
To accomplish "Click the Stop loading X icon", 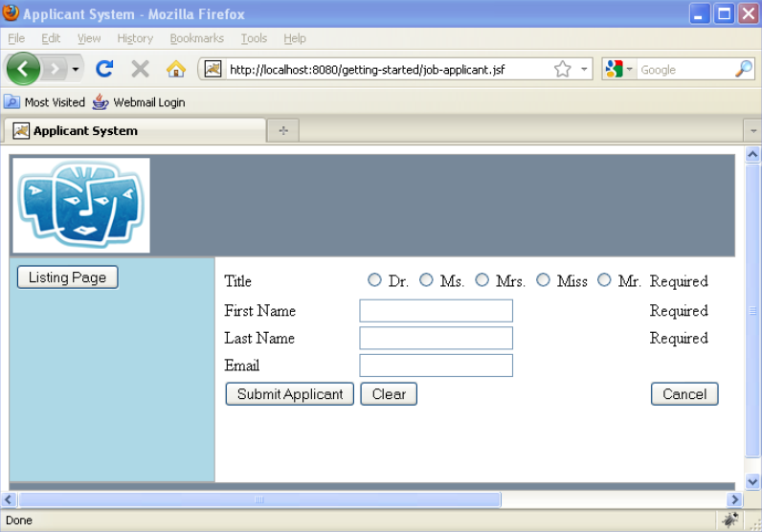I will (140, 69).
